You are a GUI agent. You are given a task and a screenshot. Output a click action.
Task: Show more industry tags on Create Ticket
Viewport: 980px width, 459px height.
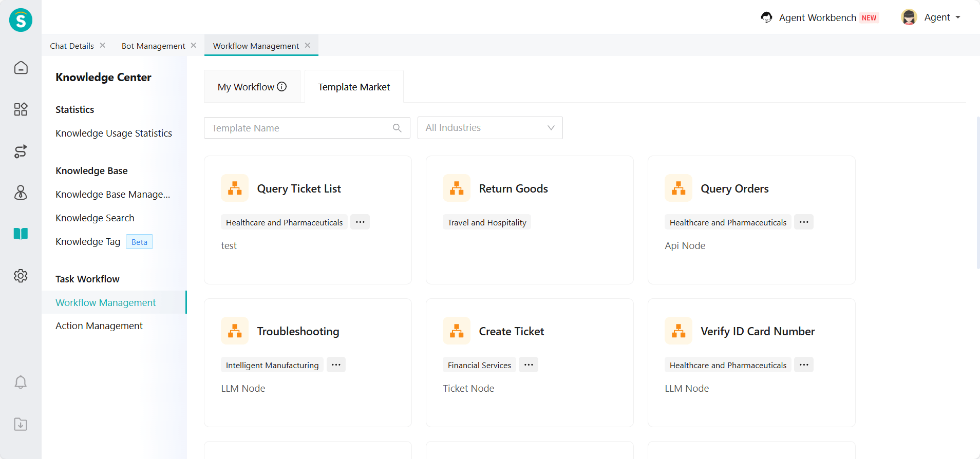click(x=529, y=365)
